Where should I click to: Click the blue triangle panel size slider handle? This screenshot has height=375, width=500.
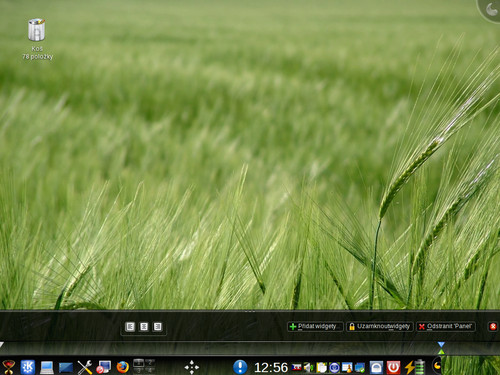(x=441, y=344)
